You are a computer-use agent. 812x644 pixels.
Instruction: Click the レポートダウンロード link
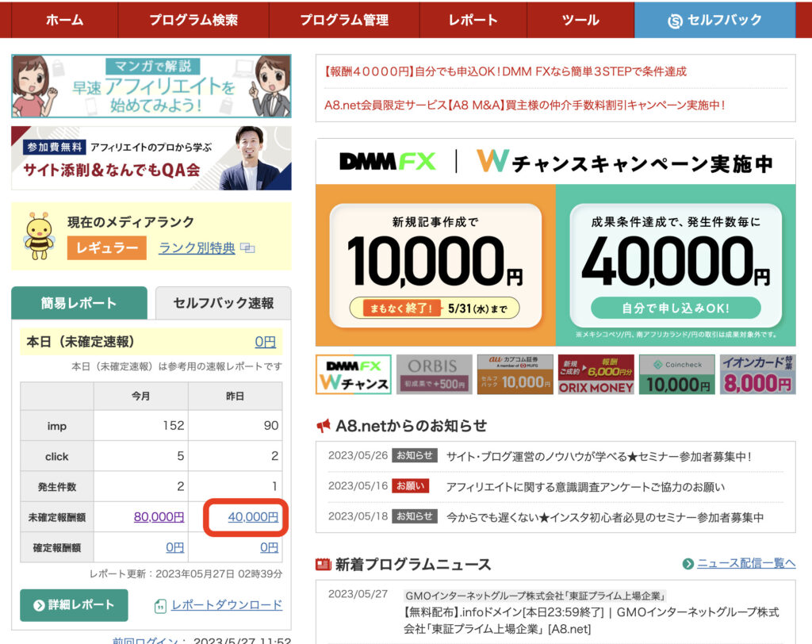click(224, 604)
